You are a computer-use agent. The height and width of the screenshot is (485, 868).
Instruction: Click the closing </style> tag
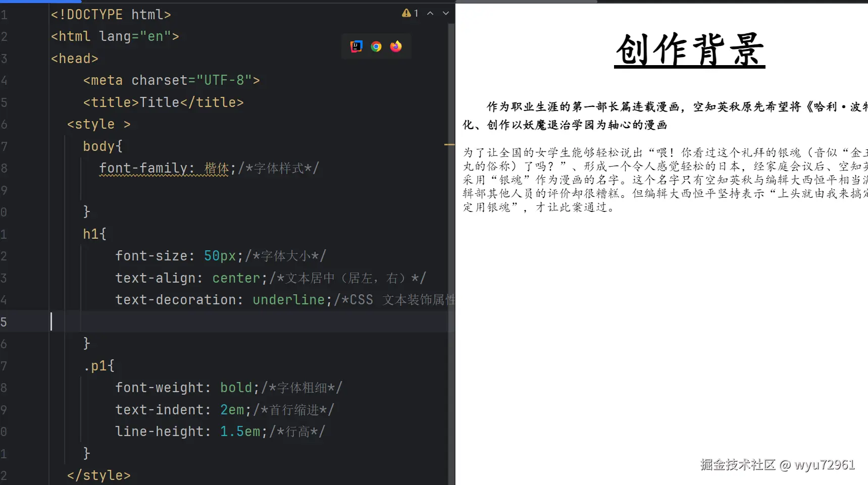coord(99,475)
